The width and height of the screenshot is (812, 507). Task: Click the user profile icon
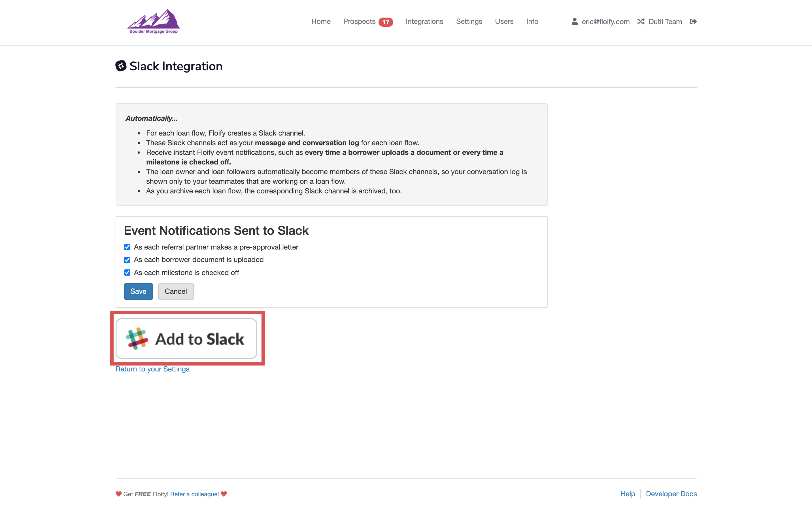tap(574, 22)
